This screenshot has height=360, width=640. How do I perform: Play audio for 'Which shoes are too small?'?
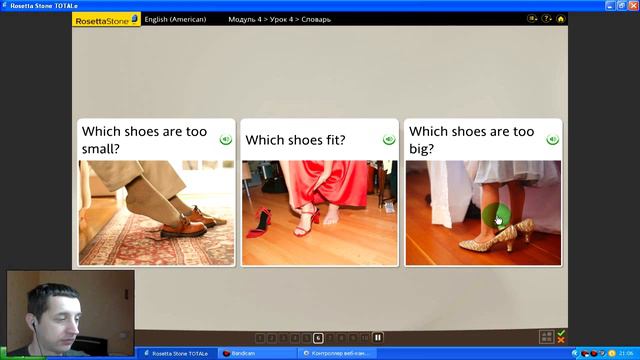pyautogui.click(x=226, y=140)
